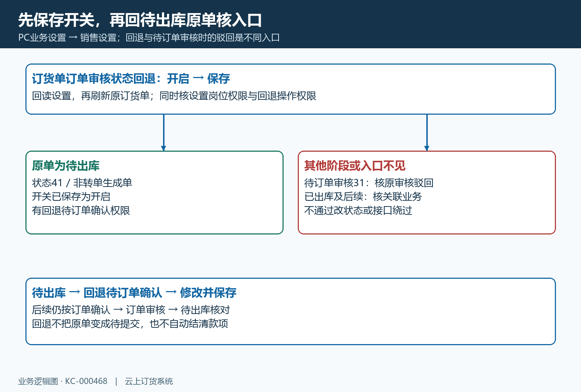581x392 pixels.
Task: Select the line '有回退待订单确认权限'
Action: coord(81,210)
